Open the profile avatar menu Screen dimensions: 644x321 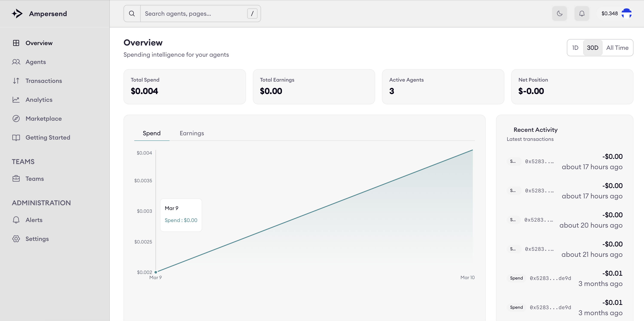pyautogui.click(x=627, y=14)
